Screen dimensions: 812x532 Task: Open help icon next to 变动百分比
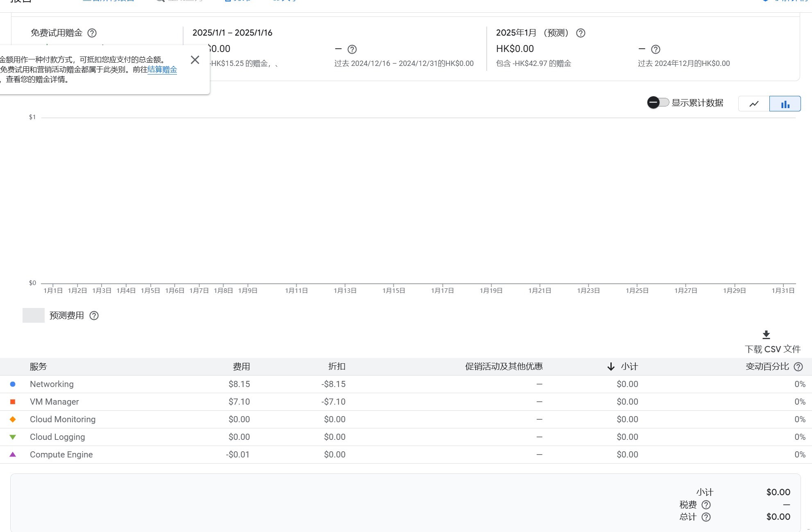click(798, 367)
